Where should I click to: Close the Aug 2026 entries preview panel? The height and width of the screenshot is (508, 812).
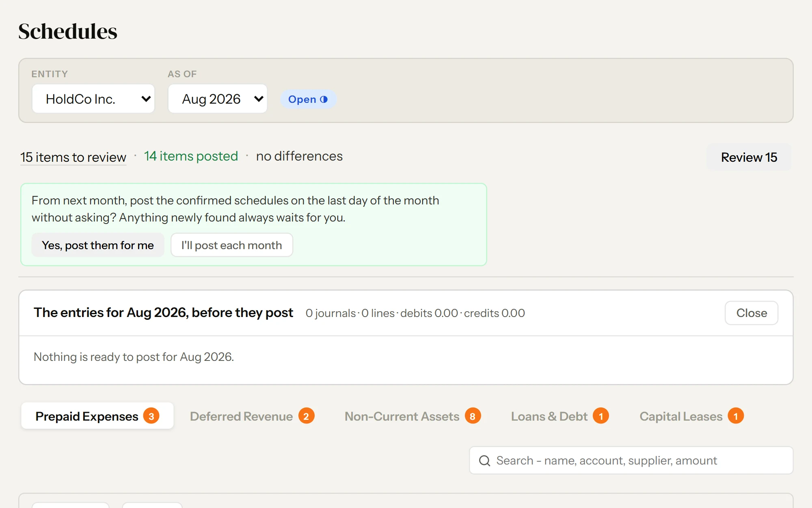tap(752, 313)
